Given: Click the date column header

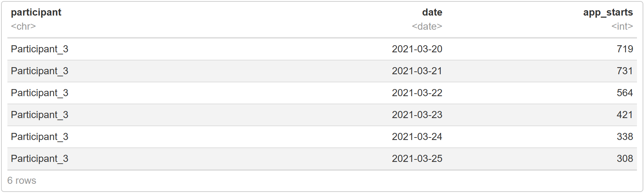Looking at the screenshot, I should pos(432,12).
